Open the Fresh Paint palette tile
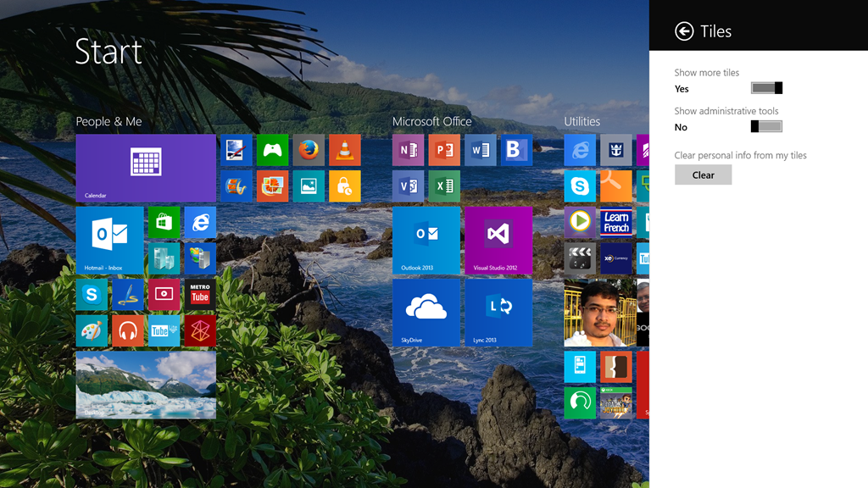868x488 pixels. click(x=92, y=331)
